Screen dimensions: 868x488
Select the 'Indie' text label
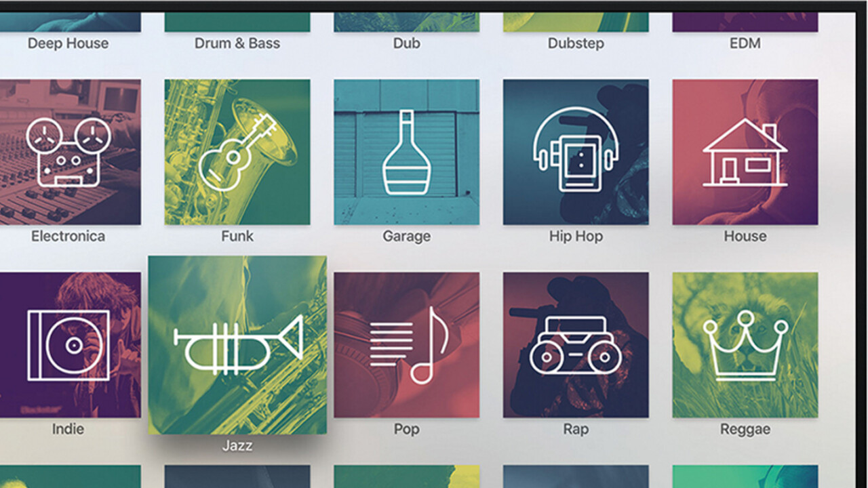tap(68, 429)
